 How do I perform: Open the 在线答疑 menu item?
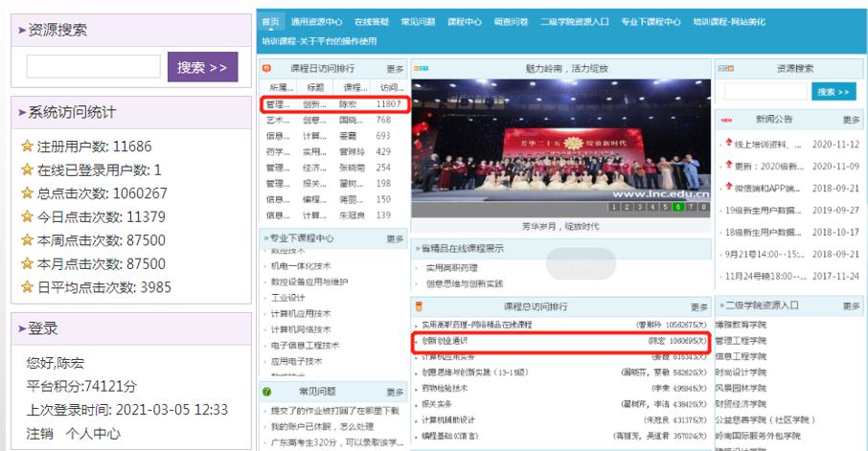(x=371, y=21)
